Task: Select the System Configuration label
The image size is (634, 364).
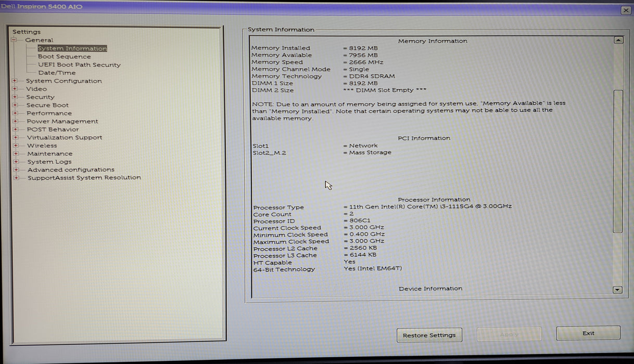Action: [x=64, y=81]
